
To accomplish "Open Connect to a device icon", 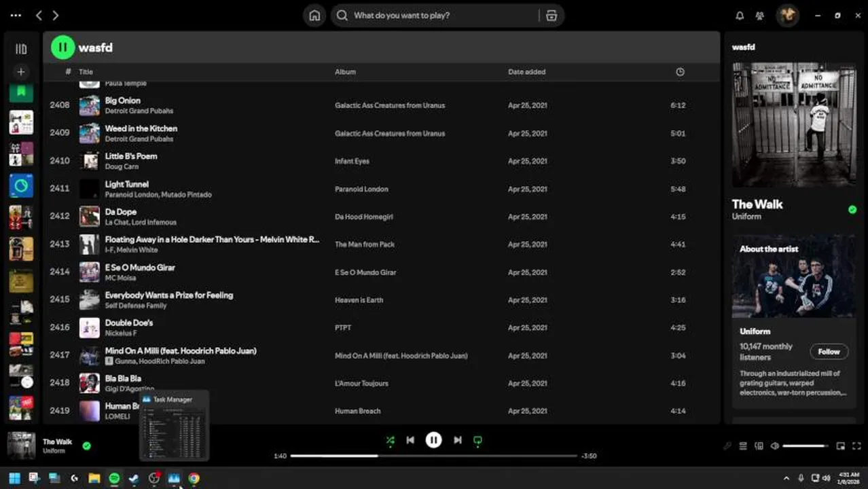I will click(x=758, y=446).
